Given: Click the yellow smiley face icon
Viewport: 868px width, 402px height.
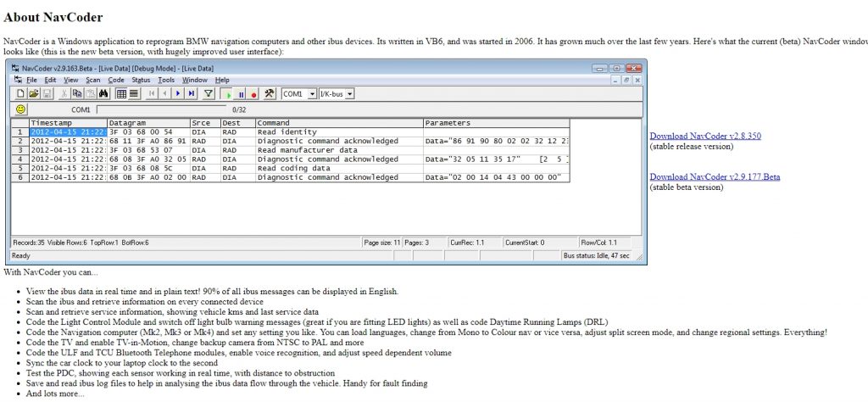Looking at the screenshot, I should (20, 109).
